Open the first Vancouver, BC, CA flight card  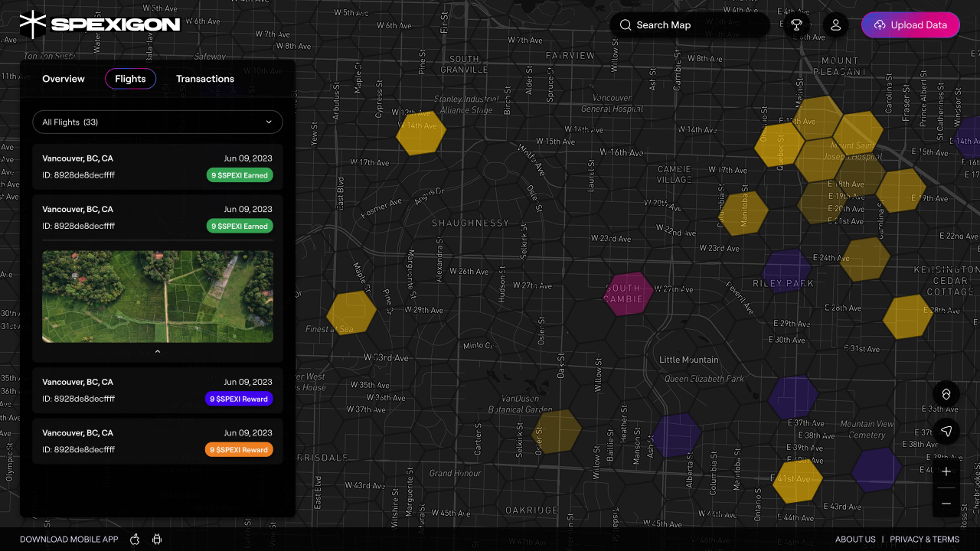click(158, 167)
